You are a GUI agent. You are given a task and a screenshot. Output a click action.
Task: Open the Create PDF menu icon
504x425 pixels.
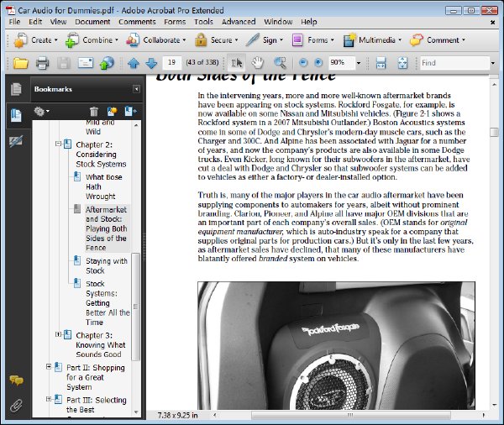[20, 40]
